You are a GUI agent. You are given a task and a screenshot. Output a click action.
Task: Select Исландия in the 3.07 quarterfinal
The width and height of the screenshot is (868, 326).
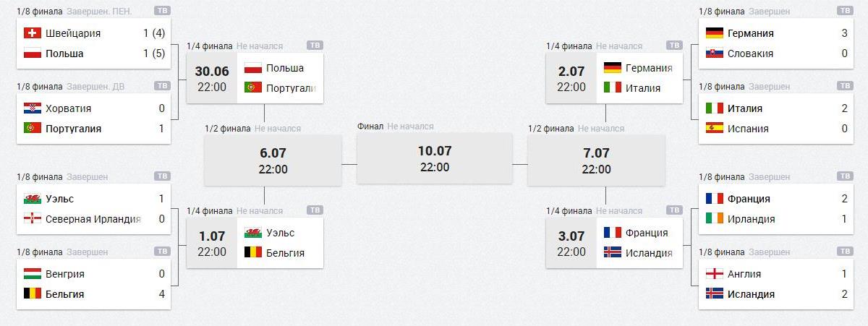coord(650,253)
